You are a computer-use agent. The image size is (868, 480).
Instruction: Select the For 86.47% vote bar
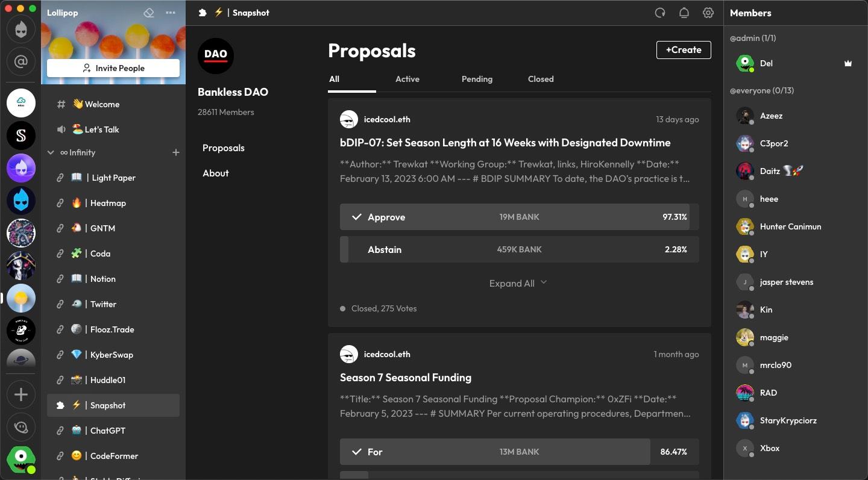[520, 452]
